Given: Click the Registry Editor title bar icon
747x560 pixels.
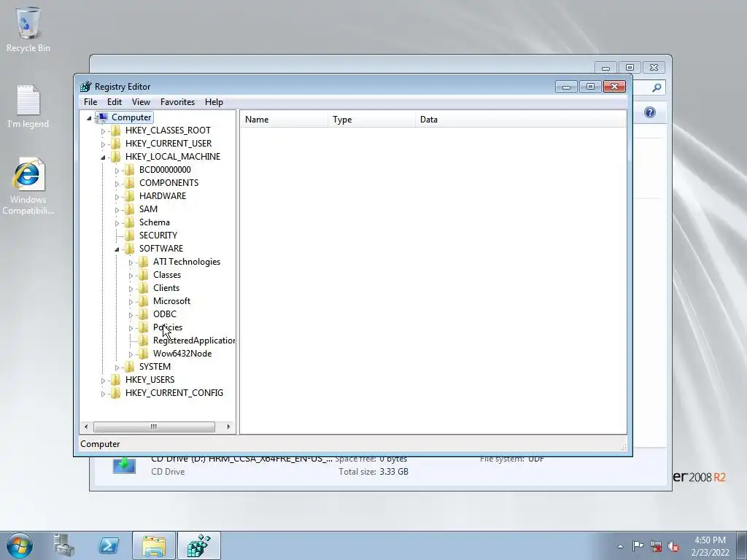Looking at the screenshot, I should (86, 87).
